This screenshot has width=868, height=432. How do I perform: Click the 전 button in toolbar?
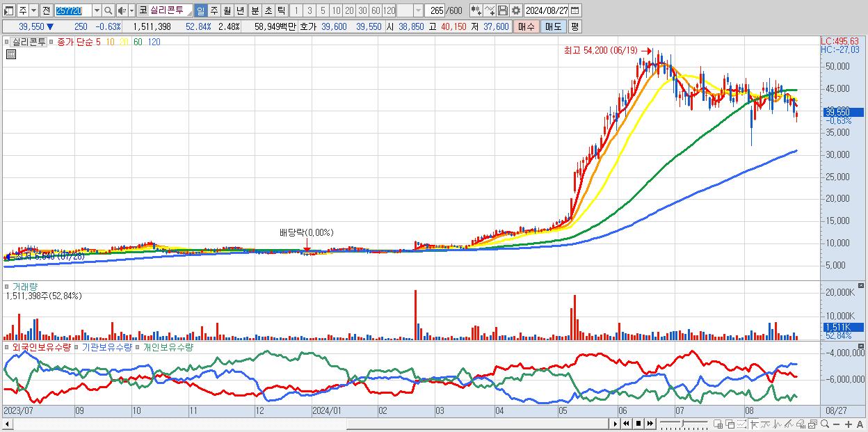47,10
